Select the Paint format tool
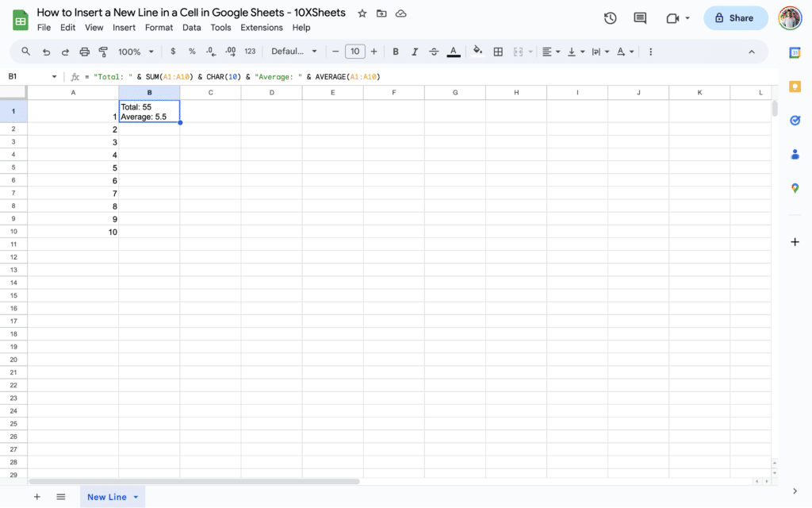This screenshot has height=508, width=812. pyautogui.click(x=104, y=51)
